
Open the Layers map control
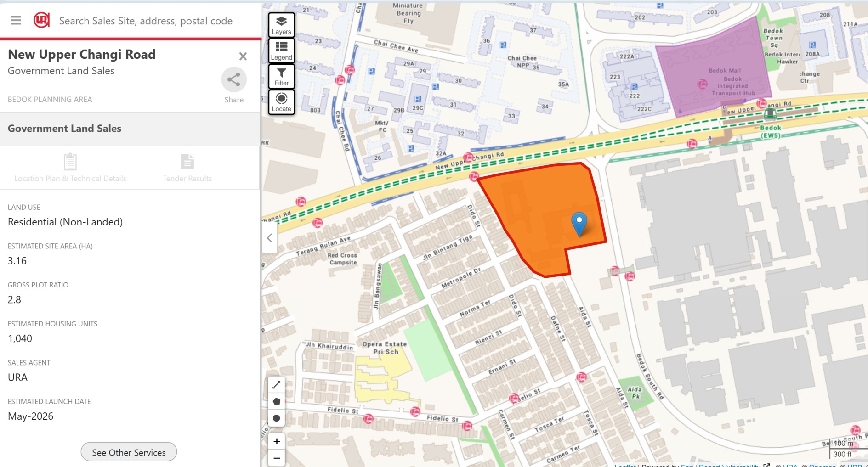[281, 25]
